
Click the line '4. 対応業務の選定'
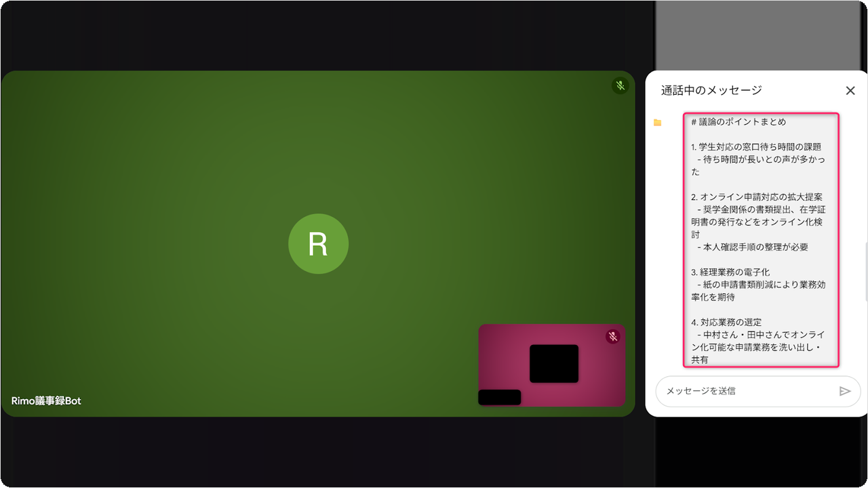click(x=726, y=323)
